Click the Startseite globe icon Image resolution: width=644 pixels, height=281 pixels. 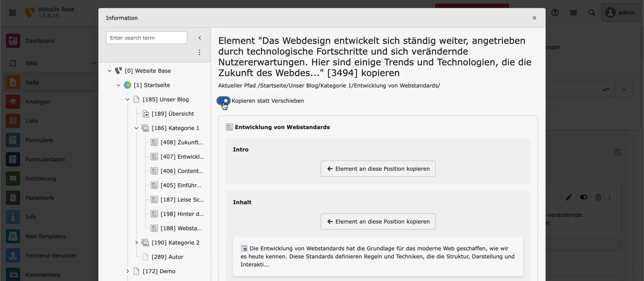point(127,85)
